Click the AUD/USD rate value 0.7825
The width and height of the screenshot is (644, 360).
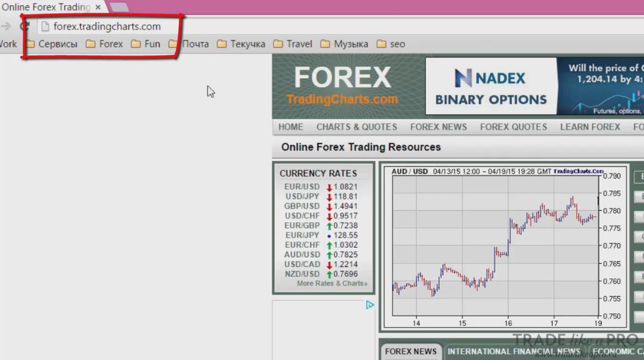coord(345,255)
